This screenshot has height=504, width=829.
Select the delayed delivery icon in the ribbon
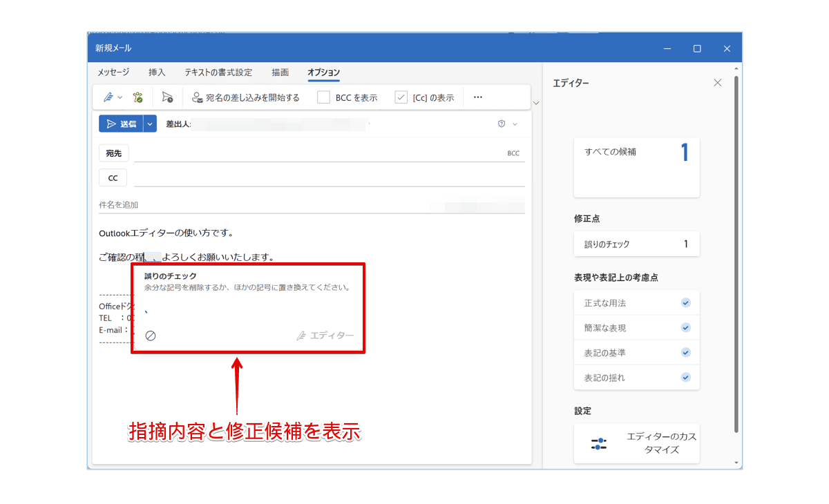pyautogui.click(x=166, y=97)
